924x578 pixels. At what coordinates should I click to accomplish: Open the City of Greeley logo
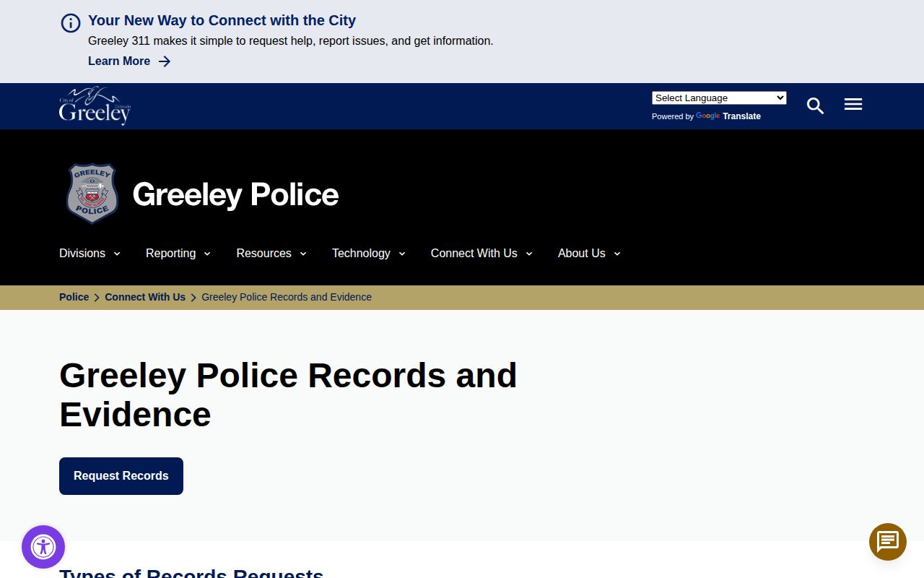tap(95, 106)
